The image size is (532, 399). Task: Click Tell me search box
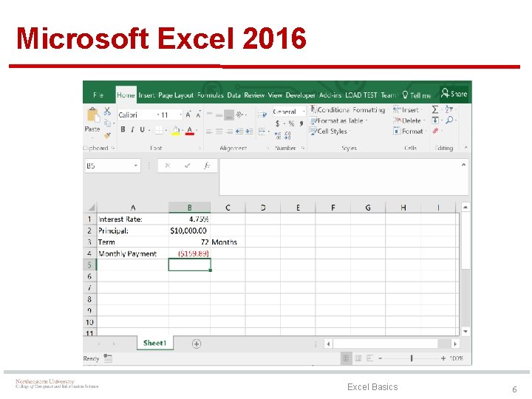417,95
